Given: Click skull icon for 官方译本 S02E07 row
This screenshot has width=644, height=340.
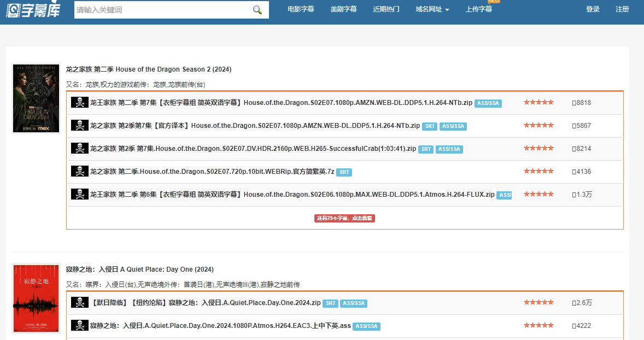Looking at the screenshot, I should [x=80, y=125].
